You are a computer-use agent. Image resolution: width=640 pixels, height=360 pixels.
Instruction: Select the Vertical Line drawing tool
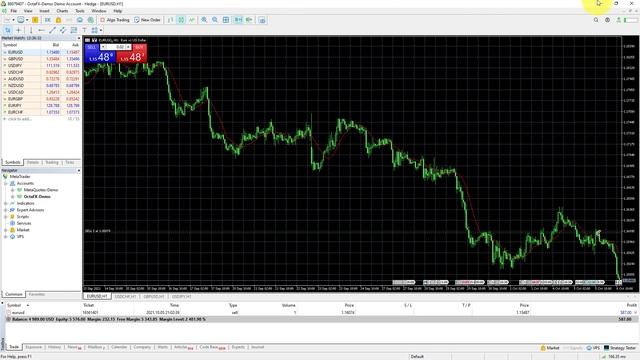(31, 30)
